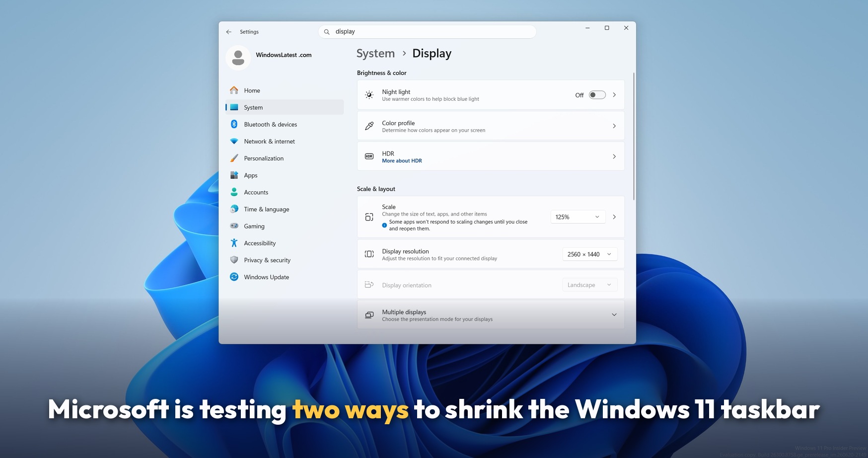
Task: Click the Scale icon
Action: tap(369, 217)
